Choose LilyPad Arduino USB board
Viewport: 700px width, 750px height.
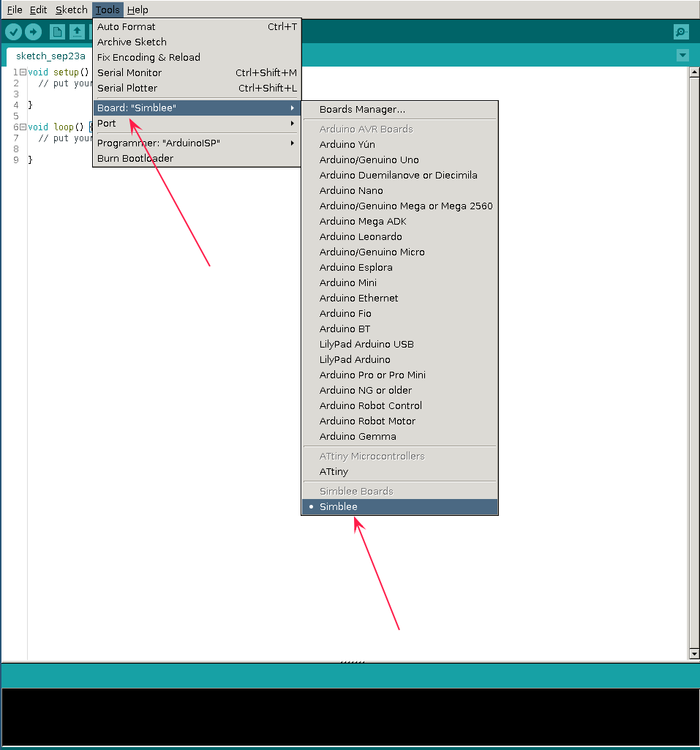[399, 344]
